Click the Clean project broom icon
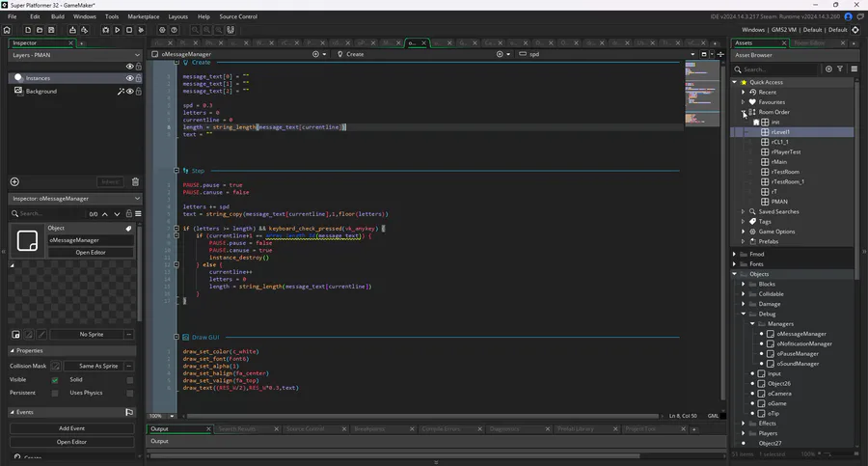868x466 pixels. [141, 30]
